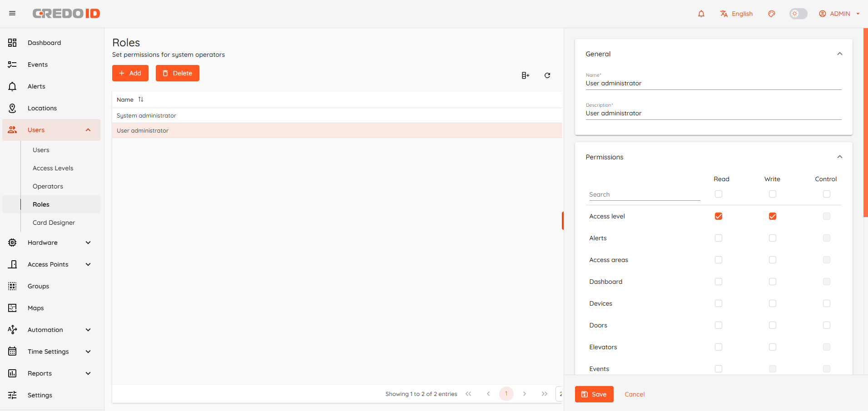Go to first page of roles

point(468,394)
